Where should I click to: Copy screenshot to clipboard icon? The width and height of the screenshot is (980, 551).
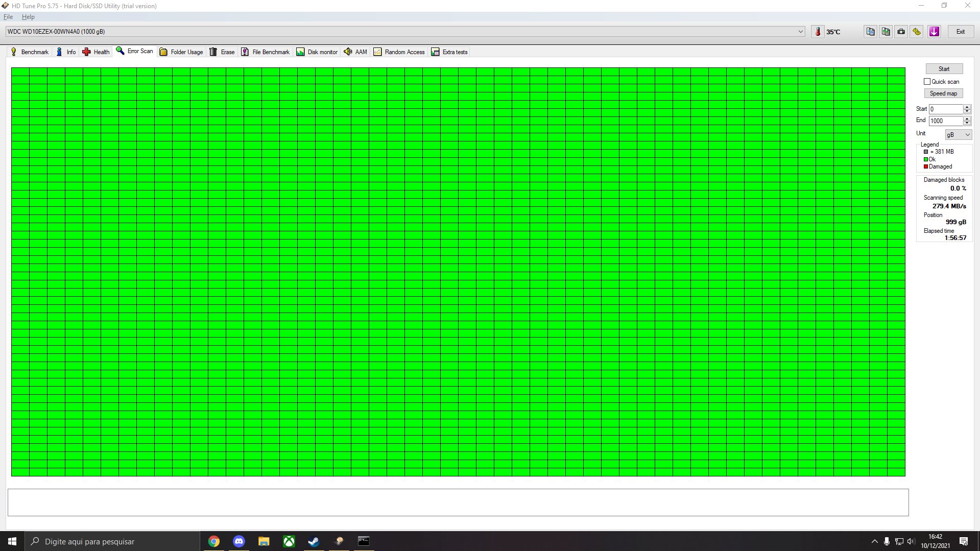tap(886, 32)
